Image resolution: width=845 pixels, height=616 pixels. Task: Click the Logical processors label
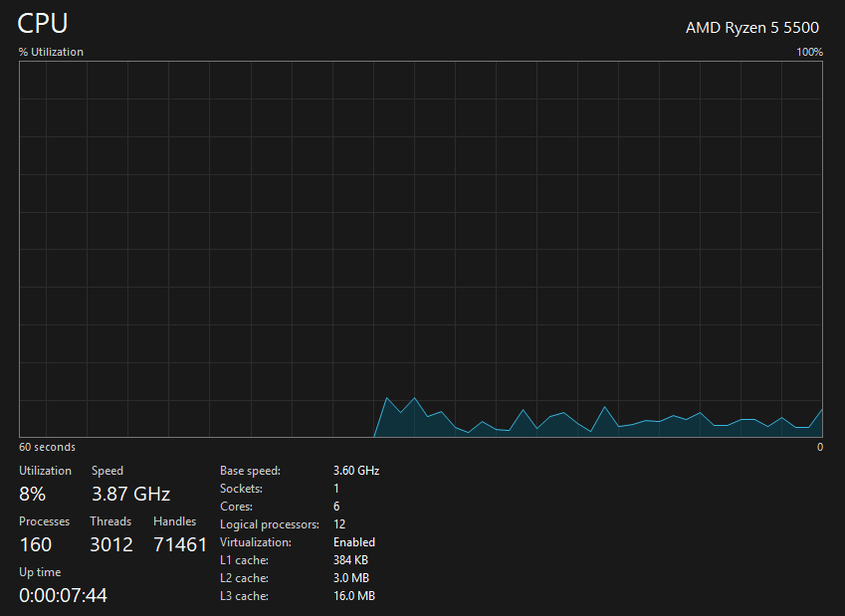270,524
